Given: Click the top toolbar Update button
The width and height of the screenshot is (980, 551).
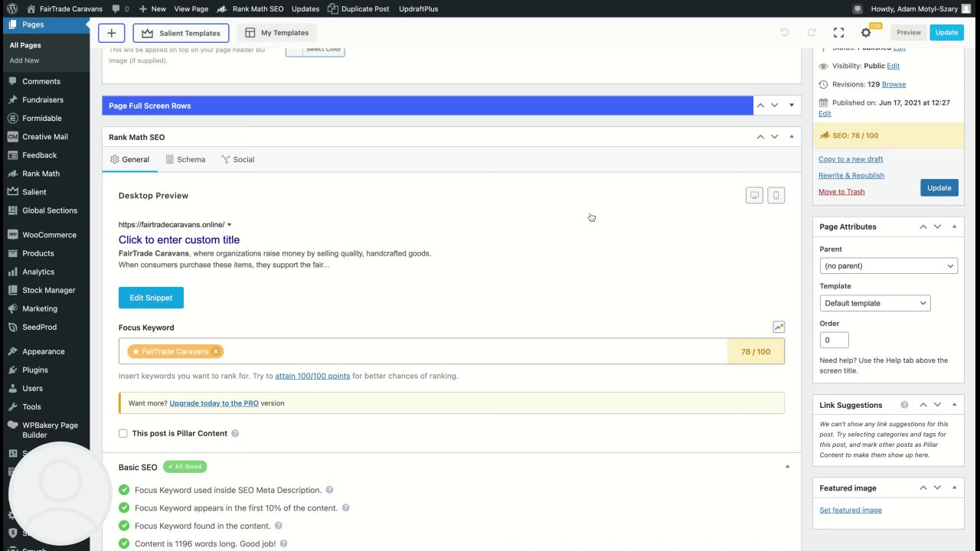Looking at the screenshot, I should (x=946, y=32).
